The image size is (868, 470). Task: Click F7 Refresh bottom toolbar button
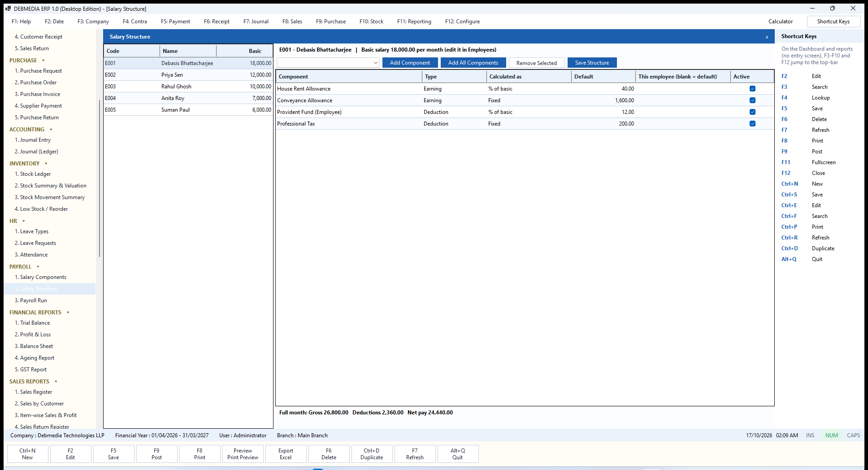[415, 454]
